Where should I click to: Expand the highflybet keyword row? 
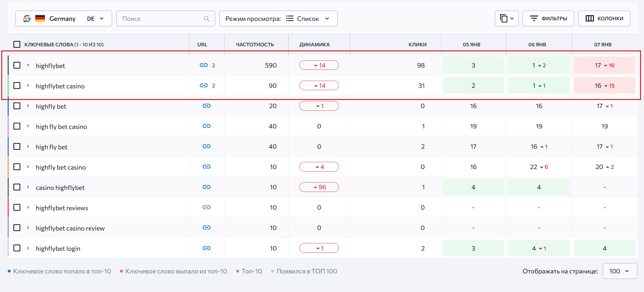[x=28, y=65]
